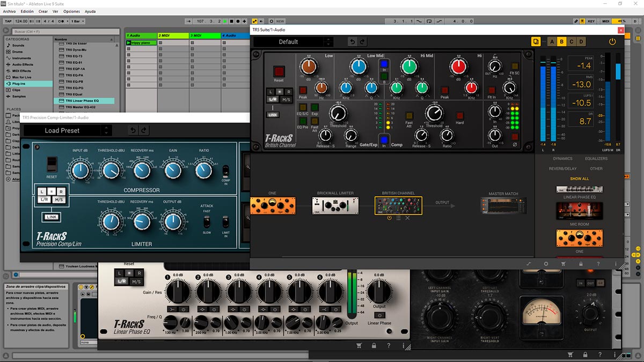Filter modules by EQUALIZERS
644x362 pixels.
(x=596, y=159)
